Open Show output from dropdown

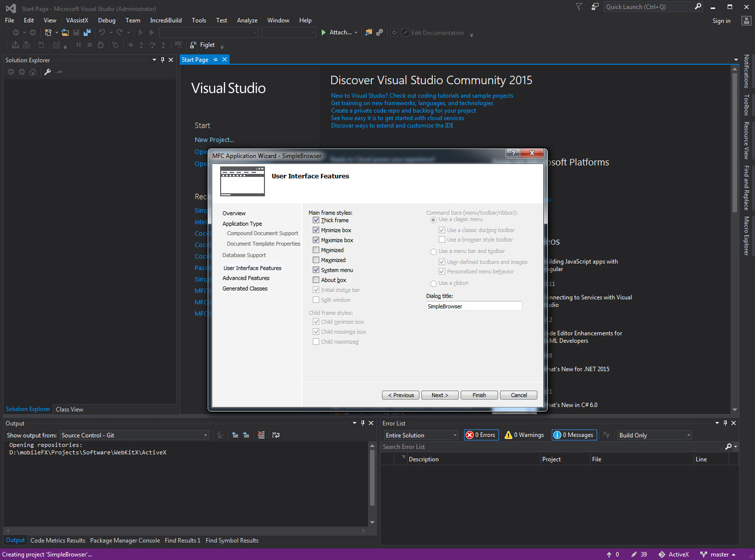click(x=134, y=435)
